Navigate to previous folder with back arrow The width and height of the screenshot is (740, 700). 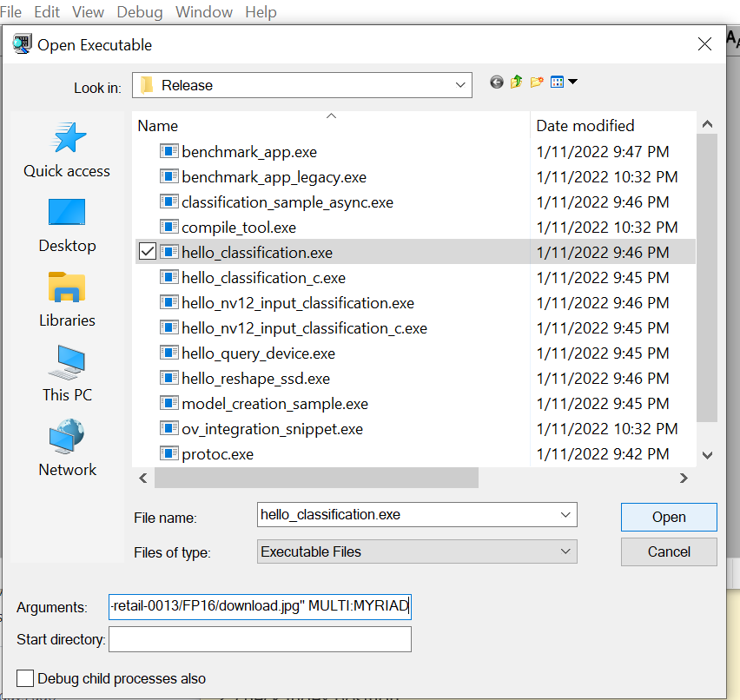(x=496, y=82)
